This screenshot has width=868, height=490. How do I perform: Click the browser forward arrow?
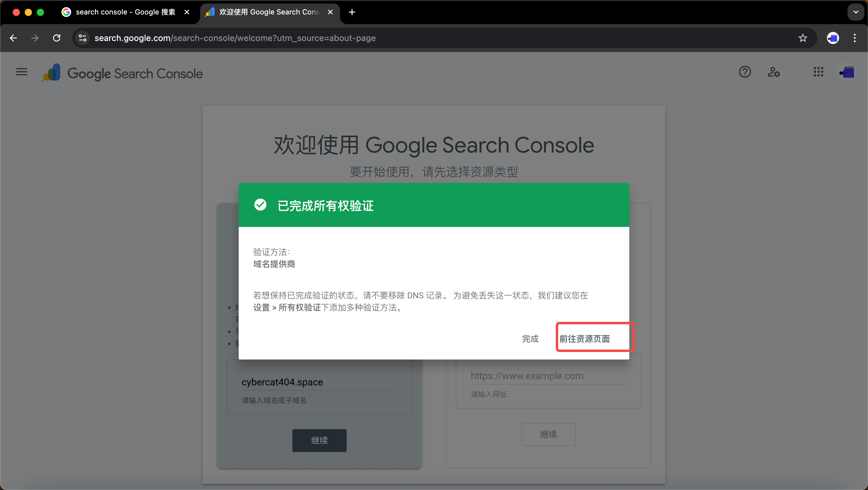click(x=35, y=38)
